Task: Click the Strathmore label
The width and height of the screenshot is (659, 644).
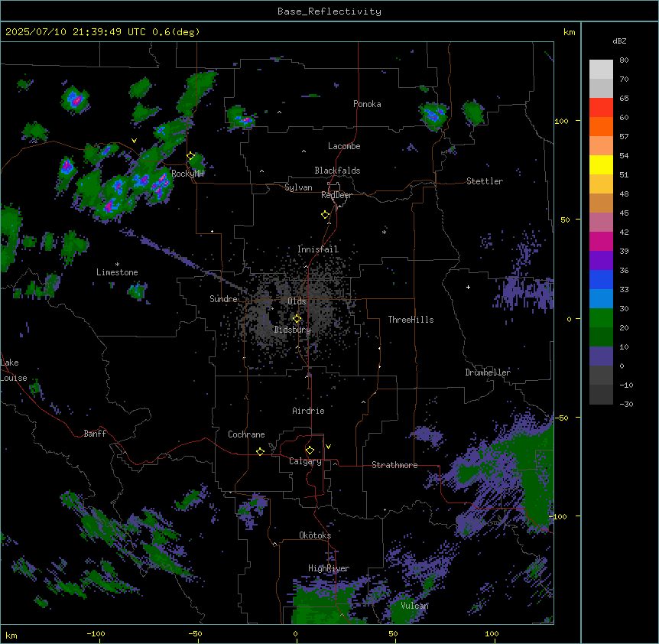Action: coord(394,465)
